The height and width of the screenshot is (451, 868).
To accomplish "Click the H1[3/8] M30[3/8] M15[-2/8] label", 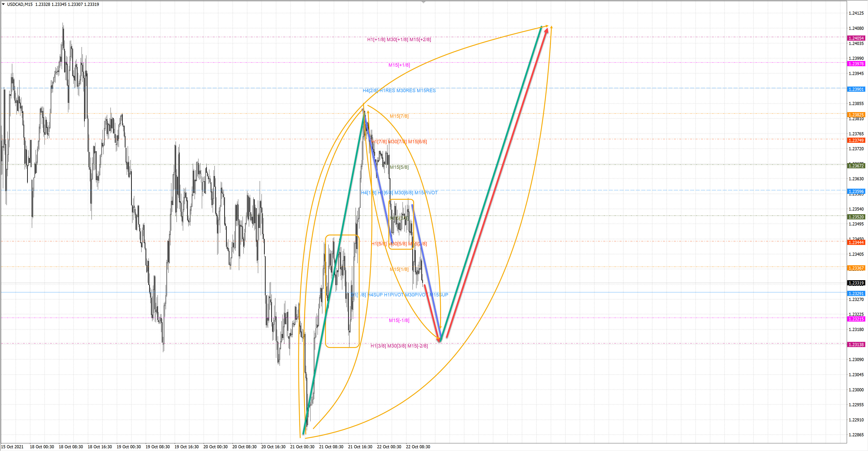I will pyautogui.click(x=399, y=346).
